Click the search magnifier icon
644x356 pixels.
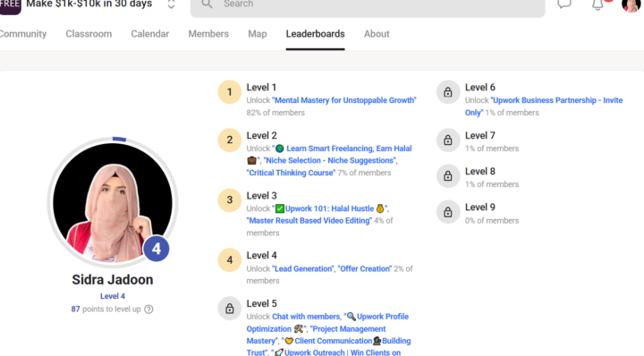[207, 4]
